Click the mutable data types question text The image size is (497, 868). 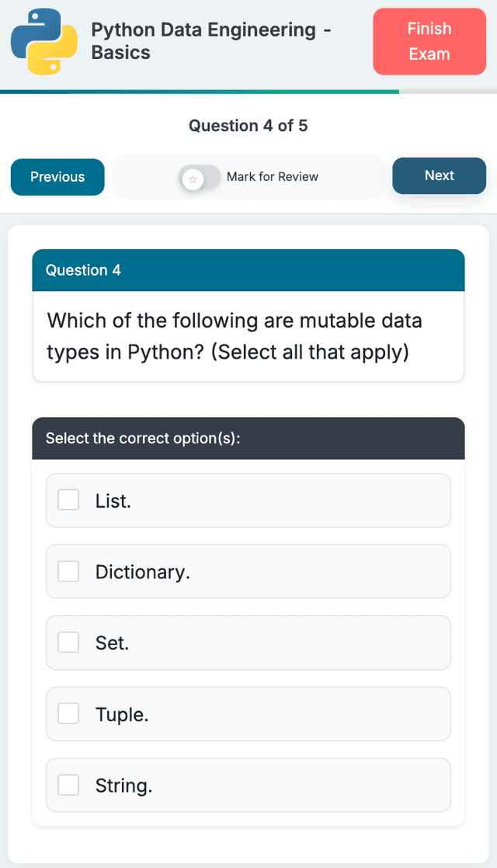point(235,336)
